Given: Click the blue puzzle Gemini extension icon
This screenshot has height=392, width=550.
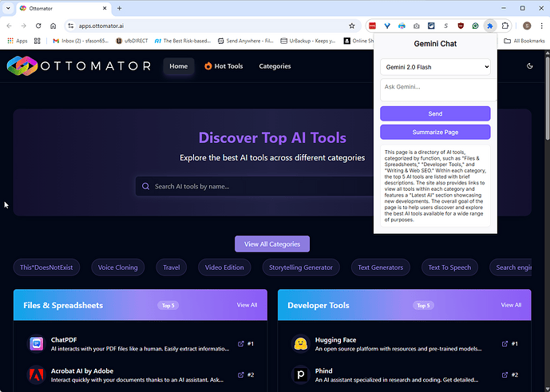Looking at the screenshot, I should (x=490, y=26).
